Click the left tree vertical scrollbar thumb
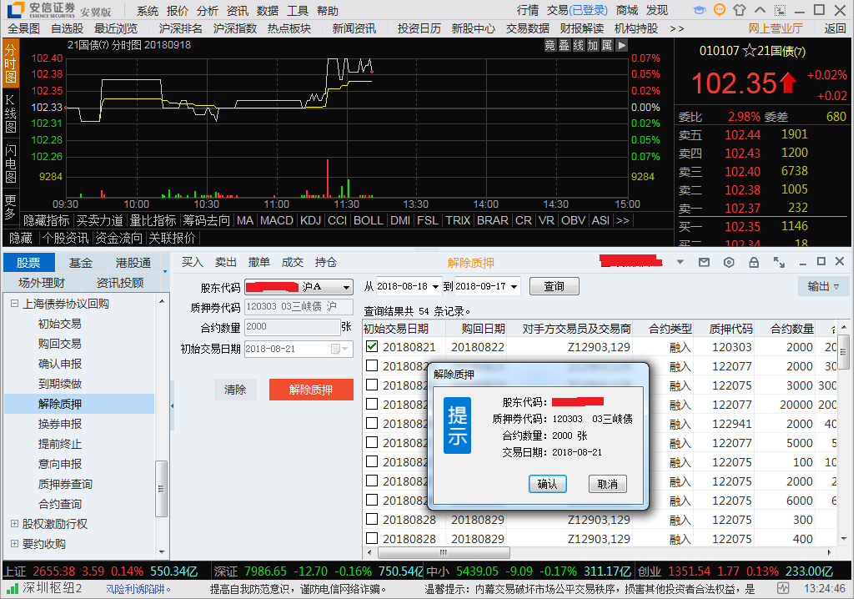 click(161, 489)
